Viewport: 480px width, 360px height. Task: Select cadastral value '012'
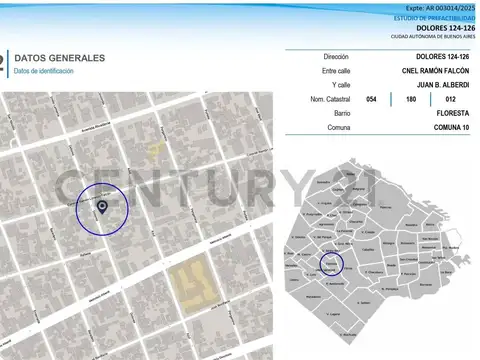(450, 99)
